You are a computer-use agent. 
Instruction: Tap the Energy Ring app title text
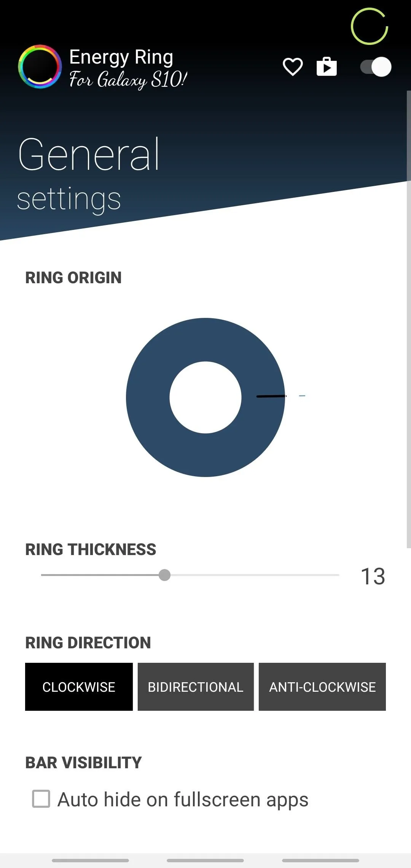tap(121, 57)
